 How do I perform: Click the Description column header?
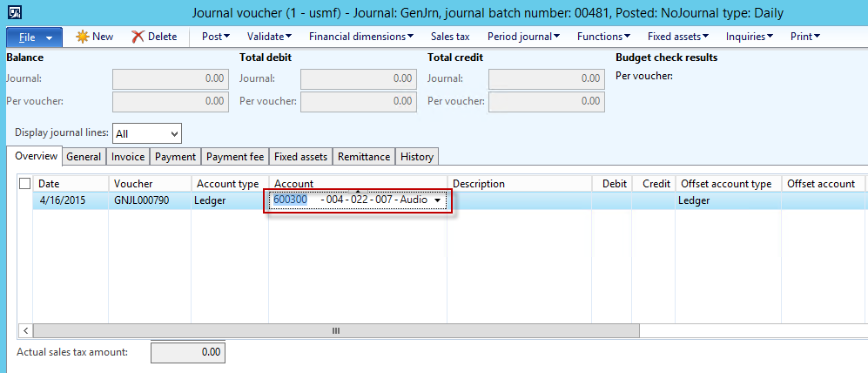[520, 184]
